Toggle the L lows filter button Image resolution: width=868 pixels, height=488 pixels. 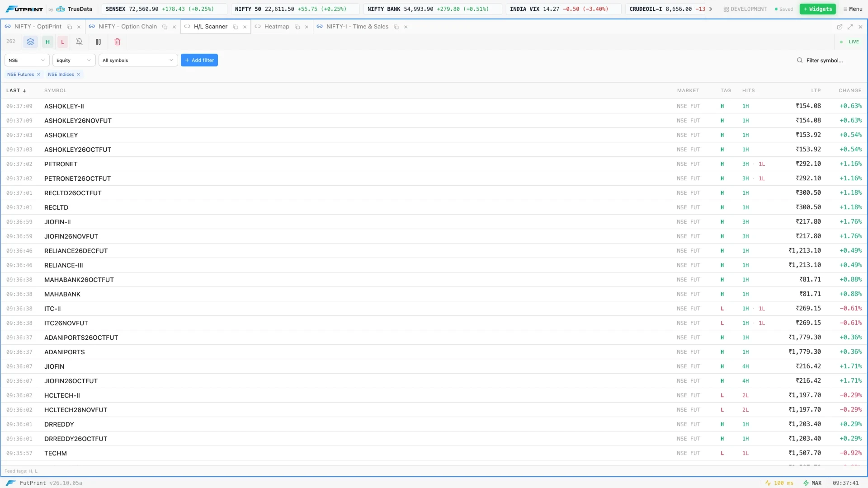pos(63,42)
